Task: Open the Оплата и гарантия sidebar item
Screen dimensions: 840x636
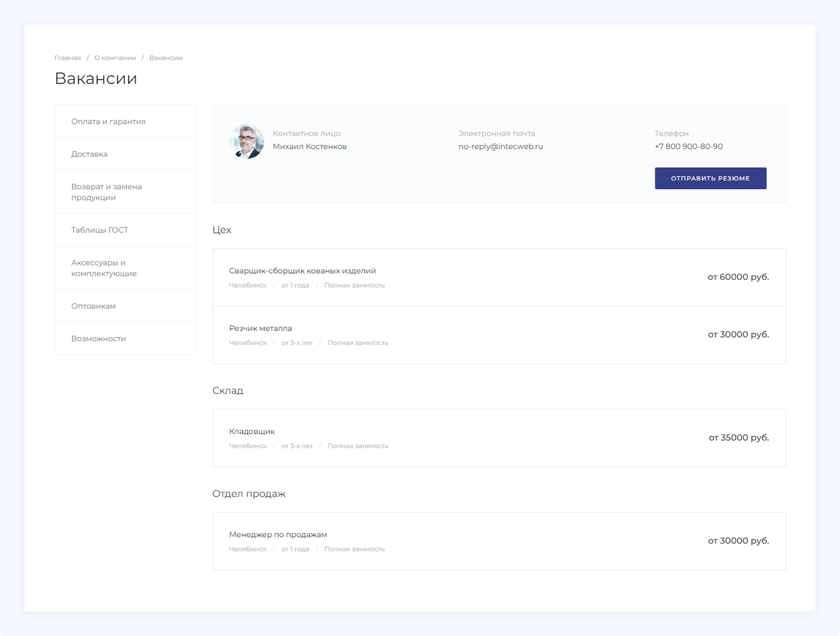Action: point(108,122)
